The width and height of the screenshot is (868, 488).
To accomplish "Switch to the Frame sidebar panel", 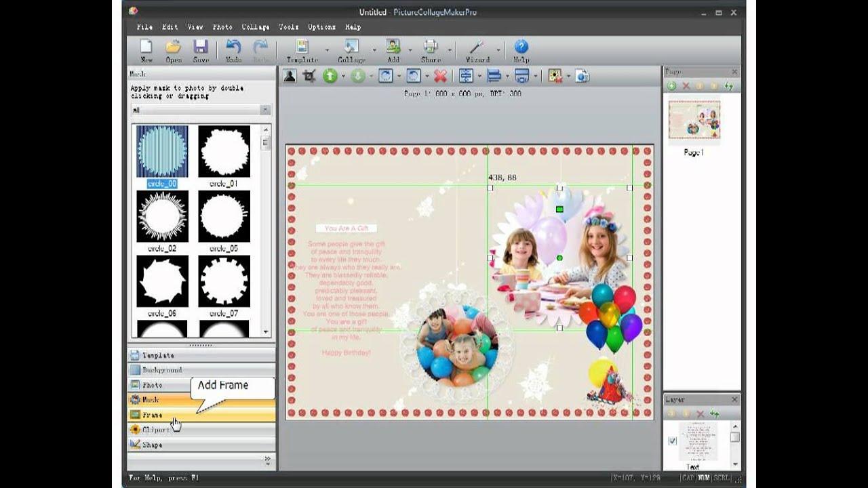I will (201, 415).
